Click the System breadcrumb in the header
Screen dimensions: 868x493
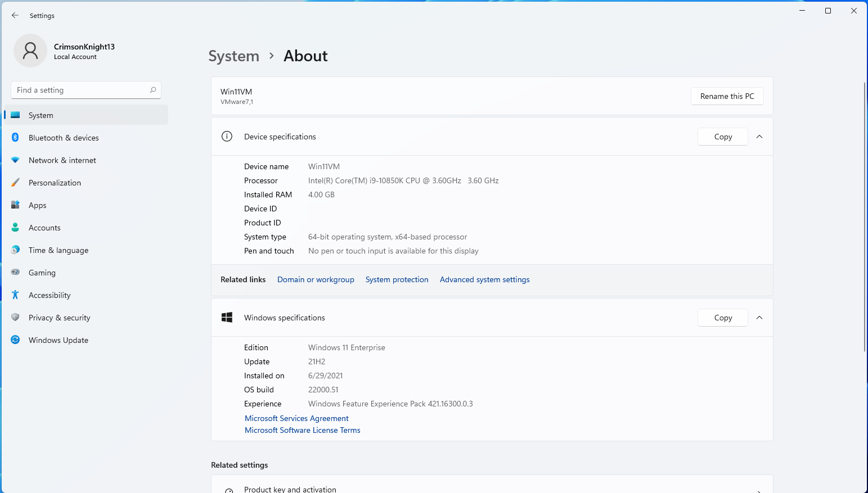[233, 56]
